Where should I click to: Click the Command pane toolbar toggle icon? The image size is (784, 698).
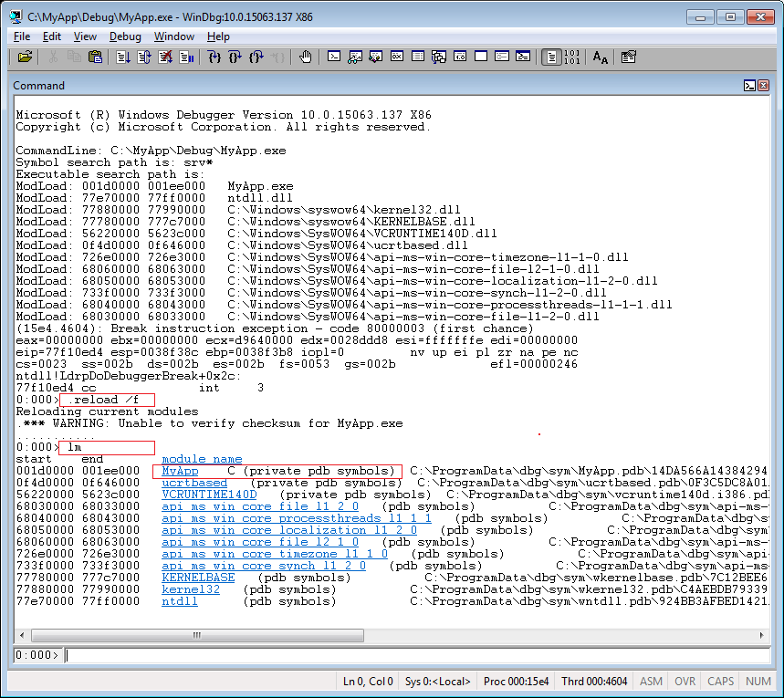click(749, 86)
